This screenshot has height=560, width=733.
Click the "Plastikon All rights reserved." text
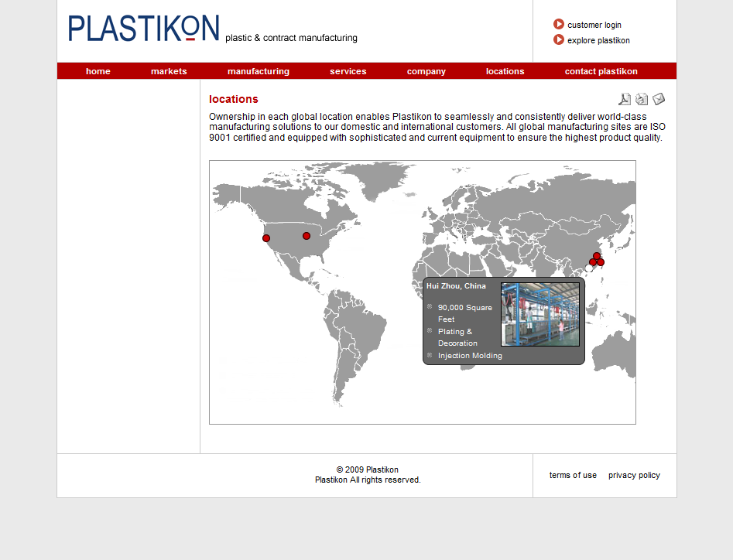tap(368, 480)
